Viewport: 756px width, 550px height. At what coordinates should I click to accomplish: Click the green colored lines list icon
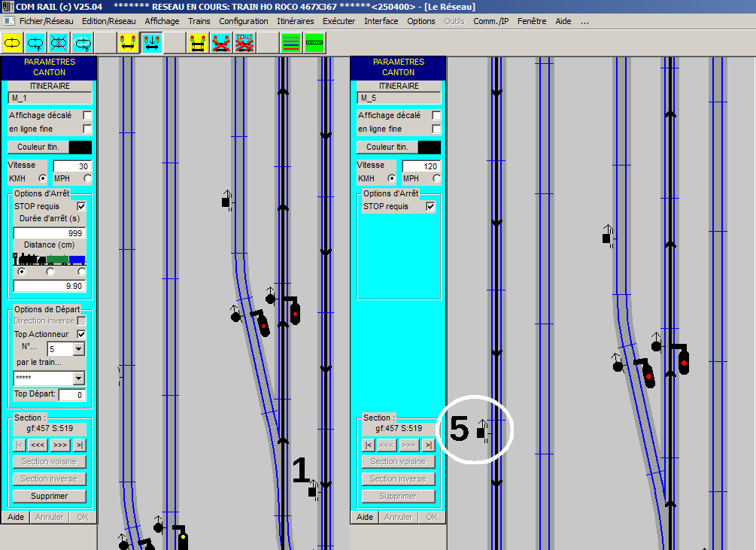(291, 43)
